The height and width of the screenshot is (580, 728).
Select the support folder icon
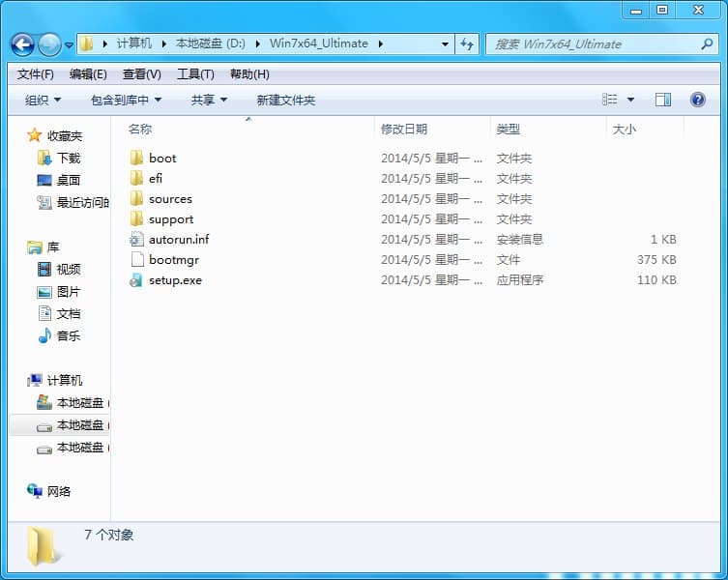tap(136, 219)
